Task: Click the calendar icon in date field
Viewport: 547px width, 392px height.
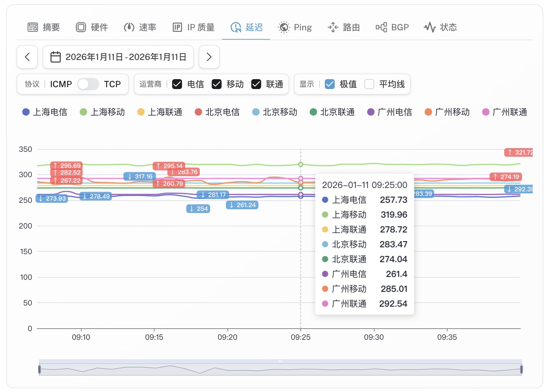Action: (56, 57)
